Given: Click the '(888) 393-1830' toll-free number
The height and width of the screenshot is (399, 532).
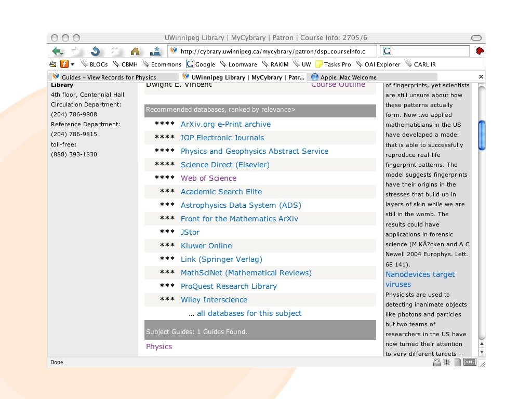Looking at the screenshot, I should pyautogui.click(x=74, y=154).
